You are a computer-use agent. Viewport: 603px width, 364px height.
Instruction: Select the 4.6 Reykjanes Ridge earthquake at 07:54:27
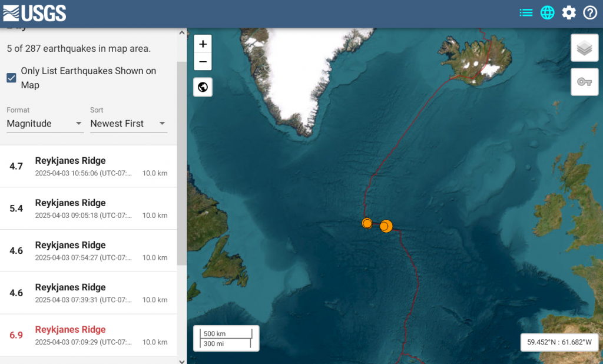coord(88,251)
